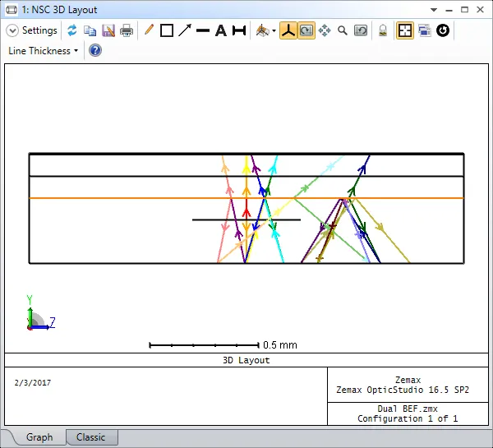Select the text annotation 'A' tool
The height and width of the screenshot is (448, 493).
221,30
